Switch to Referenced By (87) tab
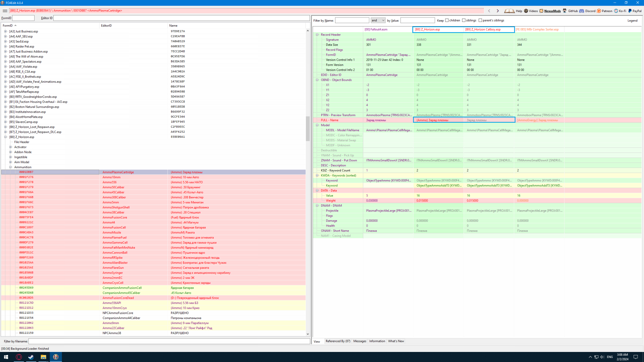The width and height of the screenshot is (644, 362). tap(338, 341)
